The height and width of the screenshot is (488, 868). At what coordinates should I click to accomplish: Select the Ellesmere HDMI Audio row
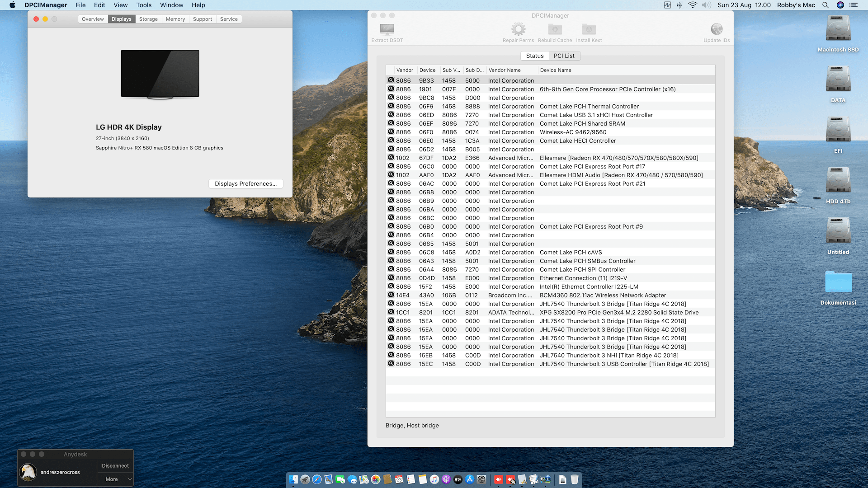551,175
